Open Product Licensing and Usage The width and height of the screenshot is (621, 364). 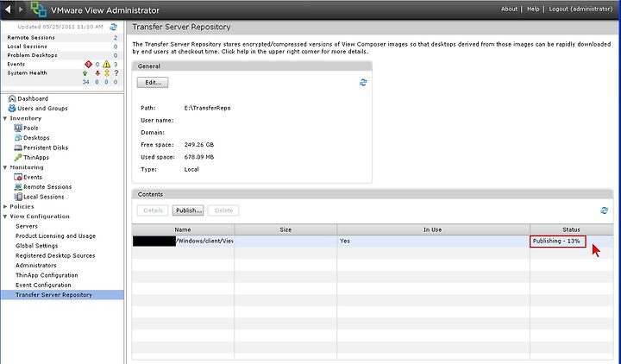55,236
